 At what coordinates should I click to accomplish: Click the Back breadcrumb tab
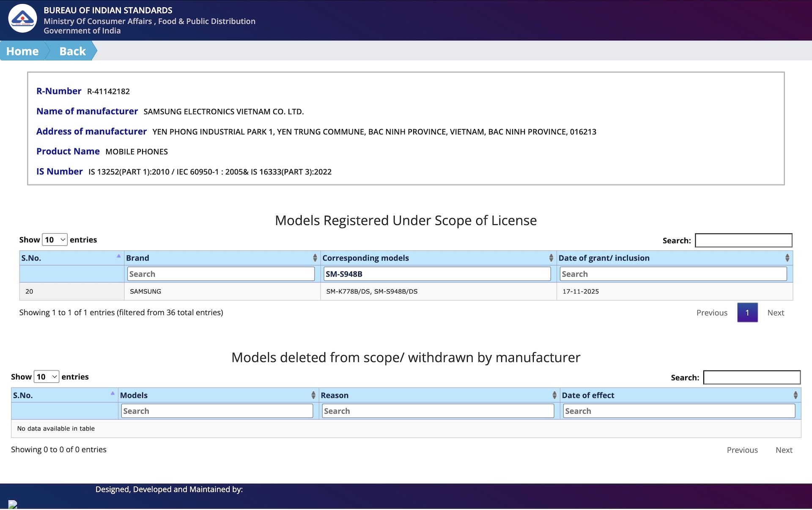tap(72, 51)
